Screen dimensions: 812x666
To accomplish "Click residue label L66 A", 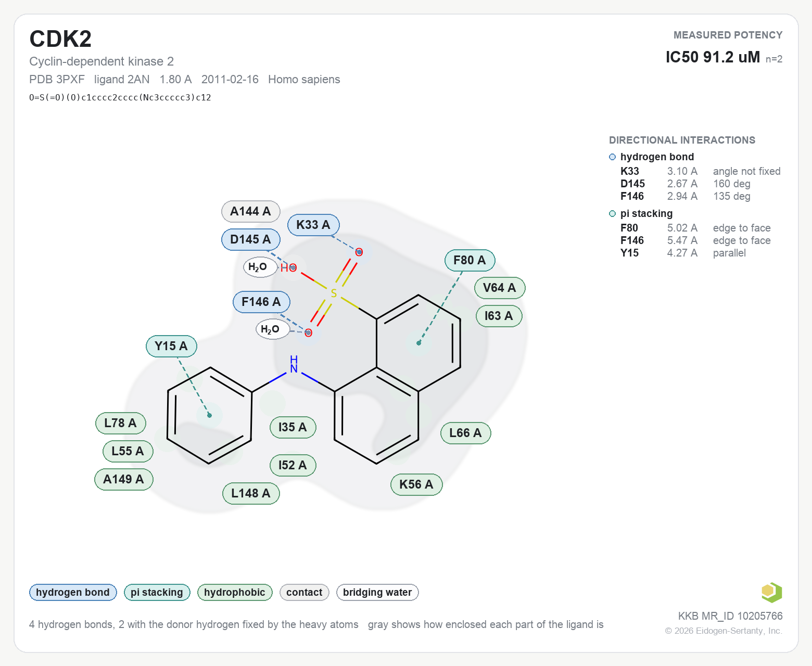I will [465, 433].
